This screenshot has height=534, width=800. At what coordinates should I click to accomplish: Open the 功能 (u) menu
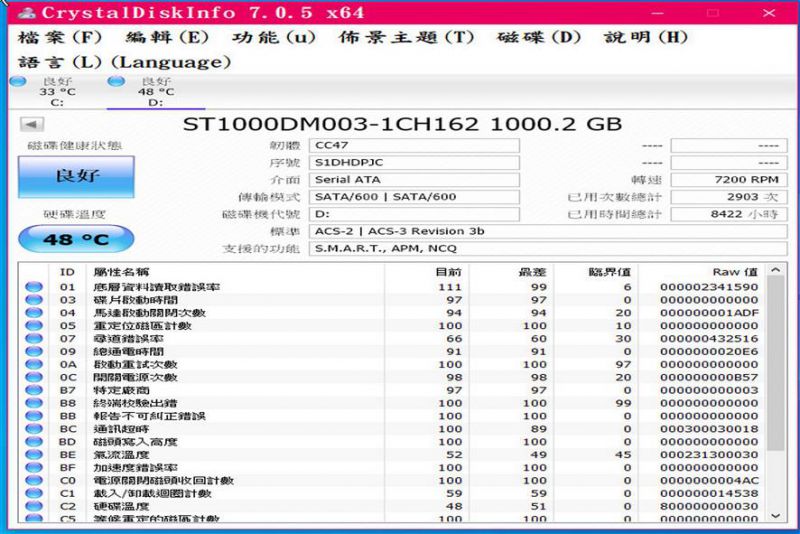coord(274,38)
